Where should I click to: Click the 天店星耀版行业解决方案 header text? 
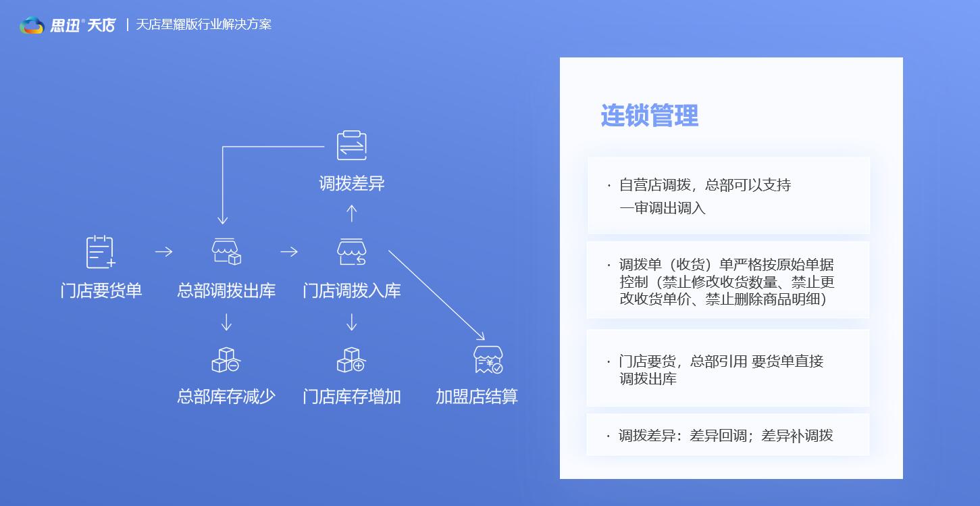coord(203,25)
